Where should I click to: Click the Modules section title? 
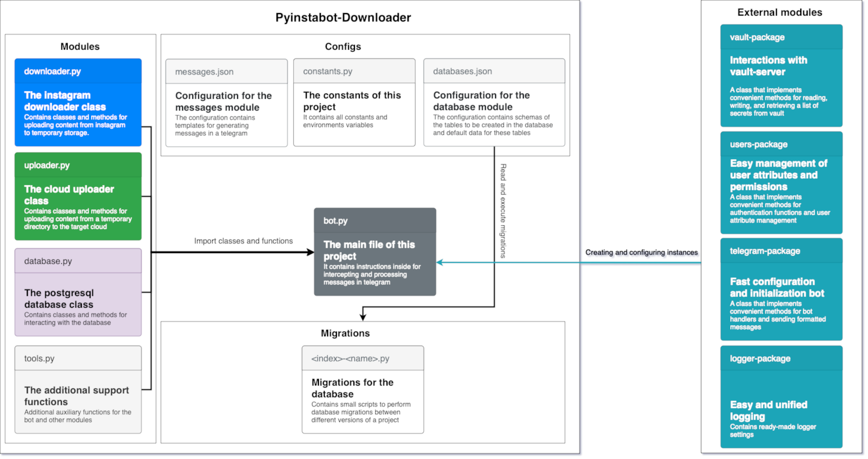pos(80,46)
